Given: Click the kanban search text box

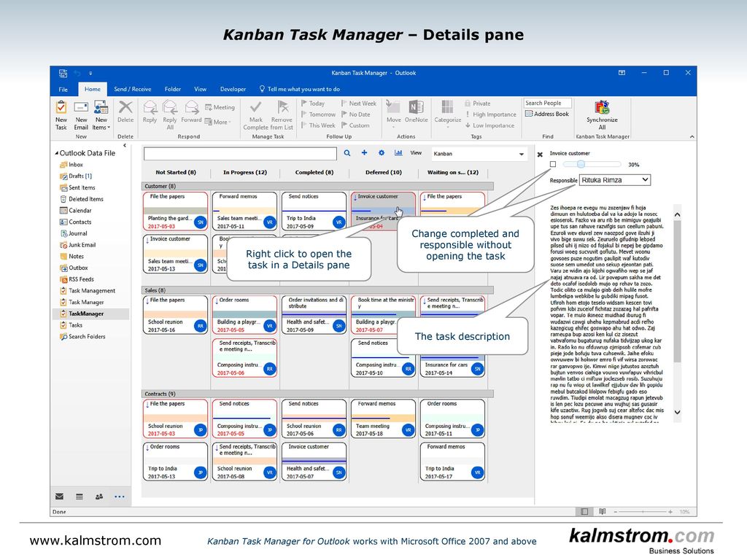Looking at the screenshot, I should (x=240, y=153).
